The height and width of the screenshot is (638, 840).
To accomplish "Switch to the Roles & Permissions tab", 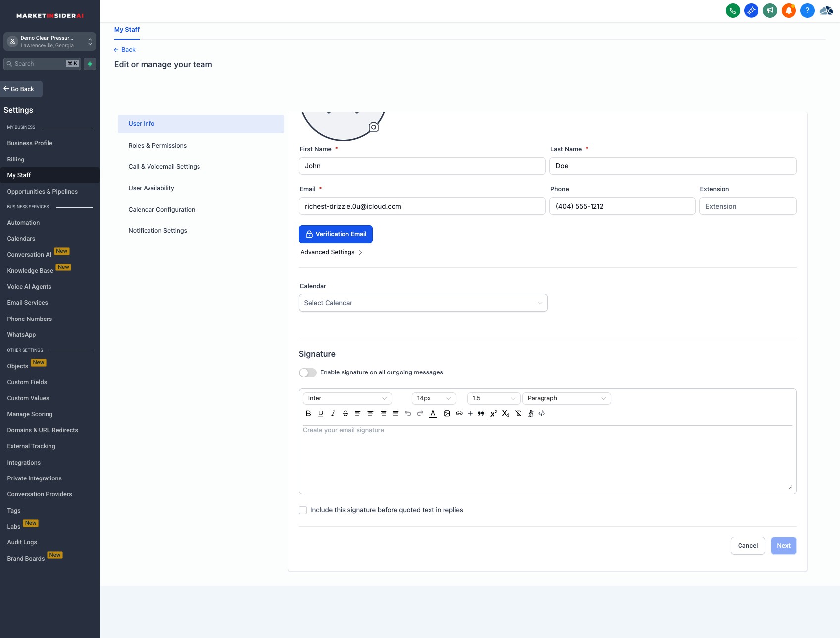I will tap(157, 145).
